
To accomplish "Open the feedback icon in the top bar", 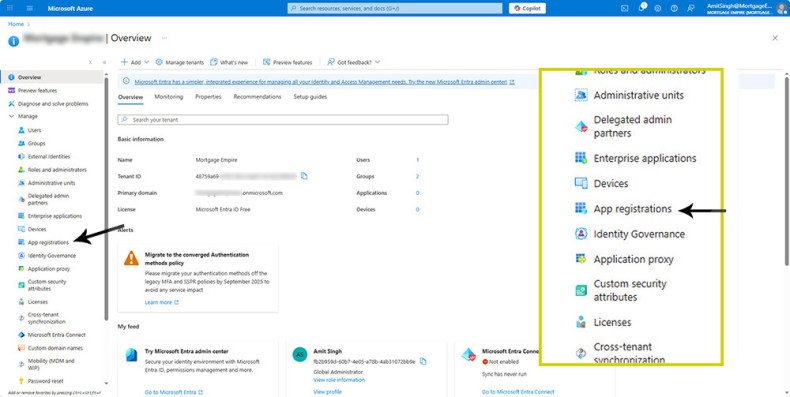I will [x=690, y=8].
